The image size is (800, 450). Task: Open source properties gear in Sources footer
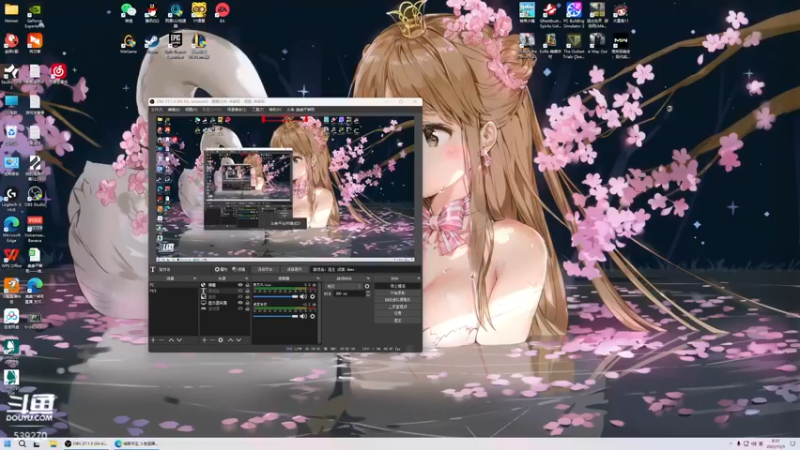tap(221, 340)
